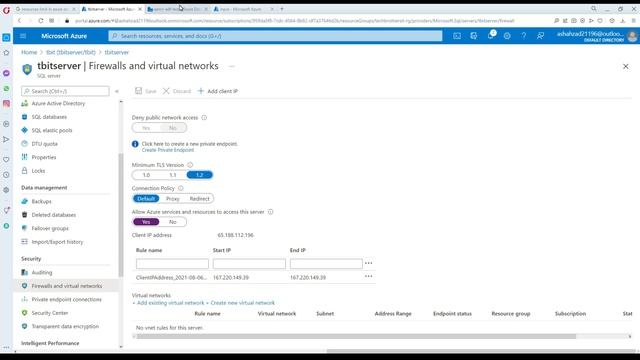The width and height of the screenshot is (640, 360).
Task: Go to Home breadcrumb
Action: [x=29, y=52]
